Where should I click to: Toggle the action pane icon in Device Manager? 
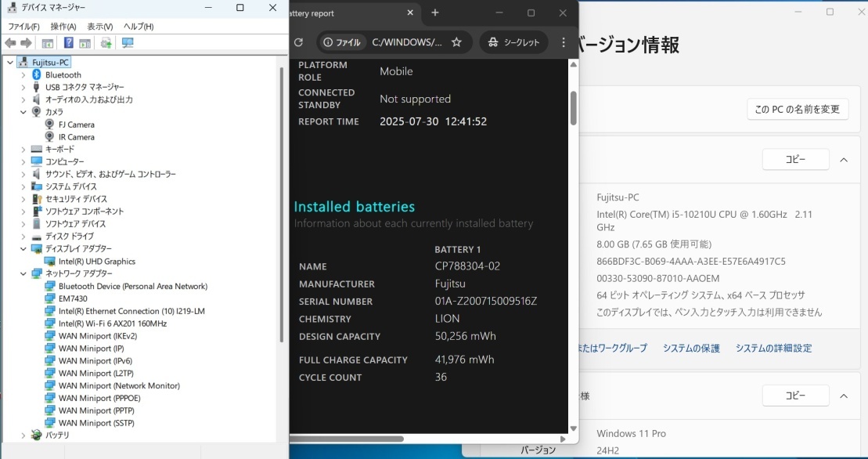coord(85,43)
